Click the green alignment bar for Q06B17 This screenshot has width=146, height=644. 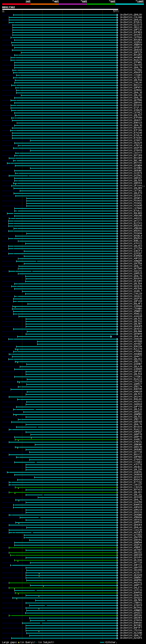(66, 440)
